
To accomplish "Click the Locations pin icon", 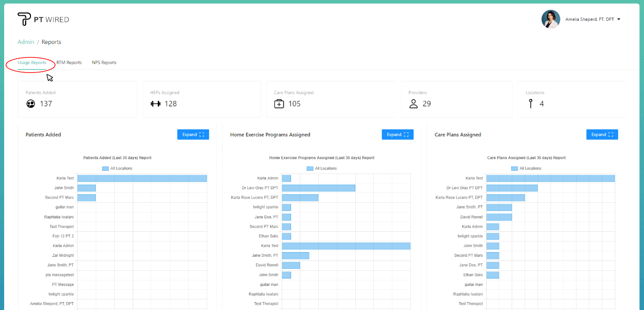I will (x=531, y=104).
